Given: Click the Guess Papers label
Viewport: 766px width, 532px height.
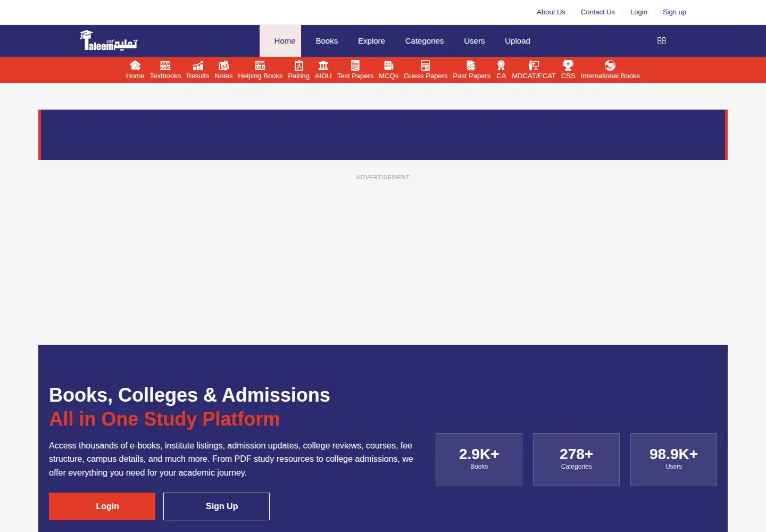Looking at the screenshot, I should pos(426,76).
